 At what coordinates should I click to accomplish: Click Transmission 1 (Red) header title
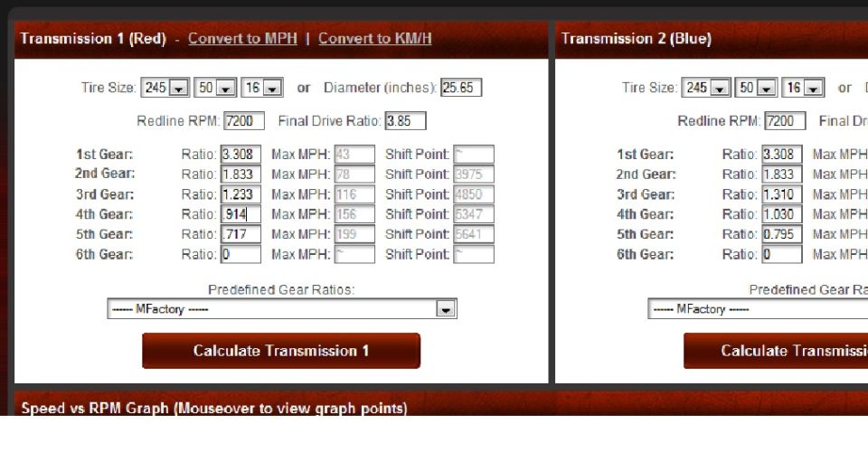[93, 39]
